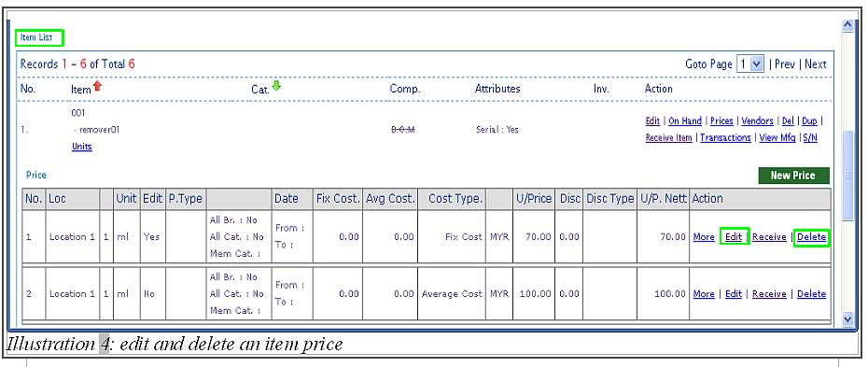Open the Goto Page dropdown

[750, 64]
